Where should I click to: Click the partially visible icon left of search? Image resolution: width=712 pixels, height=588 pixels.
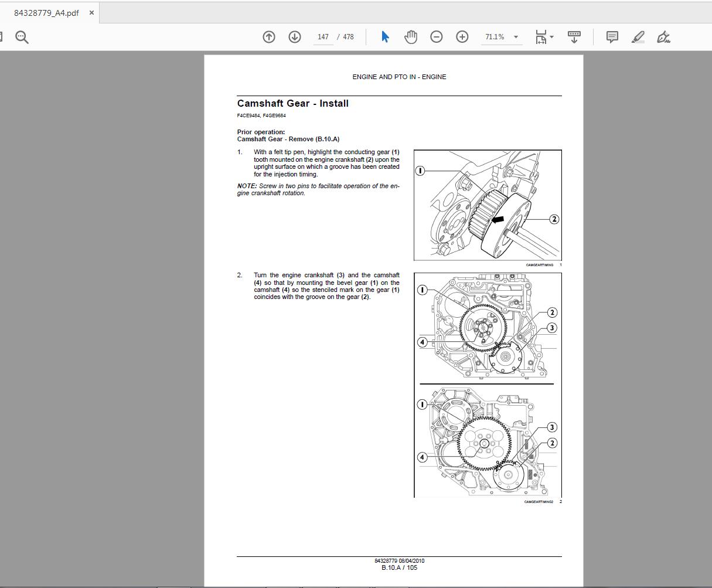tap(1, 37)
